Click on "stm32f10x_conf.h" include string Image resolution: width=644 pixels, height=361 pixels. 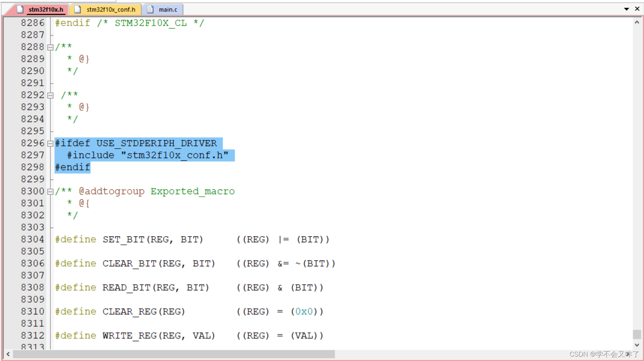point(175,155)
